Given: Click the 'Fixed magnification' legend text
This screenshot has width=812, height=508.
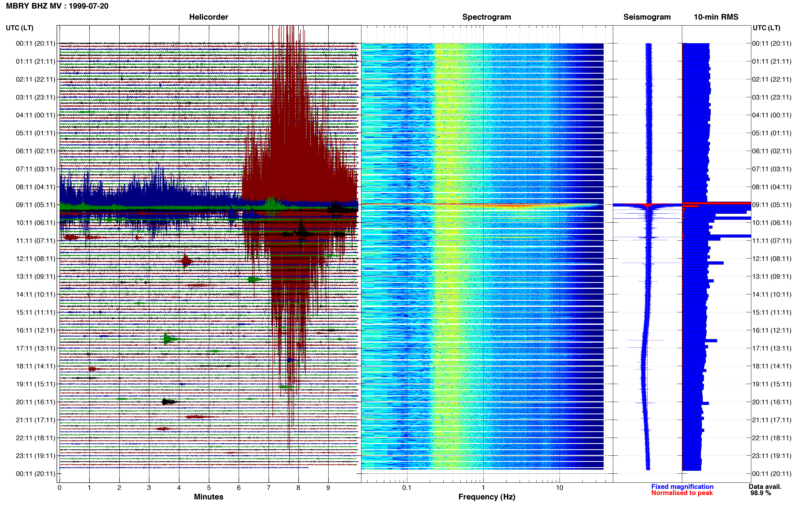Looking at the screenshot, I should (682, 486).
